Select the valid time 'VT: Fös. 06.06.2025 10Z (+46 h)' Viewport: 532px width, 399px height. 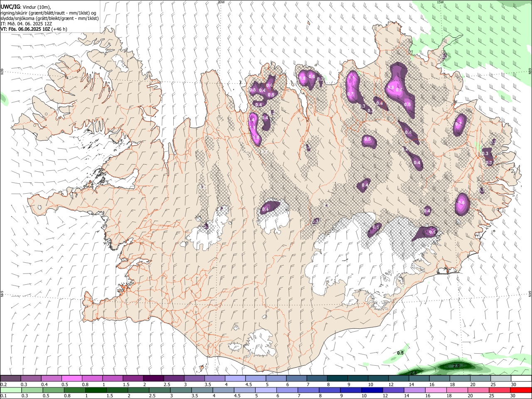click(x=34, y=29)
